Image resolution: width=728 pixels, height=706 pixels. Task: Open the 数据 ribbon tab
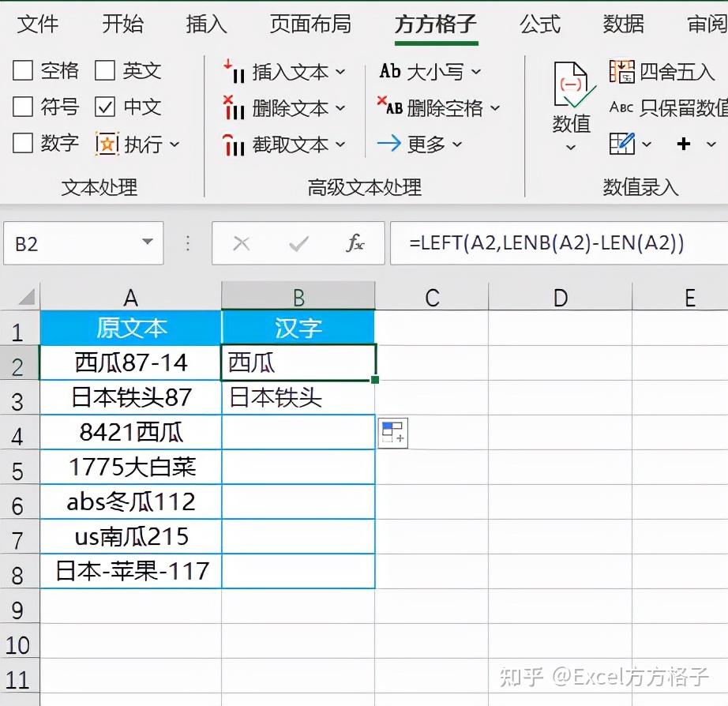tap(623, 24)
